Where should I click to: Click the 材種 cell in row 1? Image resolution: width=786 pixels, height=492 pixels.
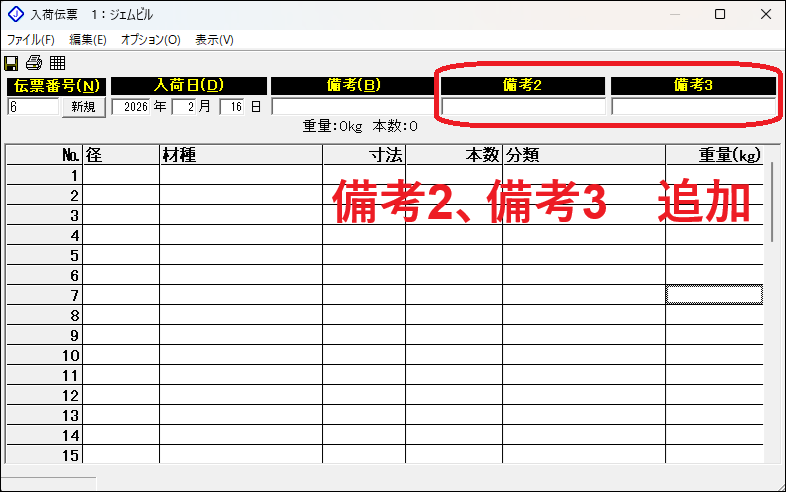240,175
